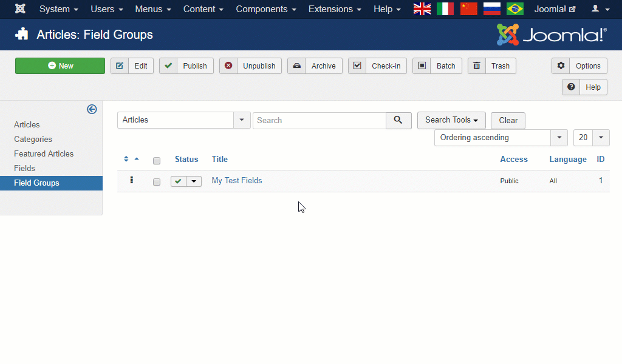The height and width of the screenshot is (364, 622).
Task: Click the British flag language icon
Action: 422,8
